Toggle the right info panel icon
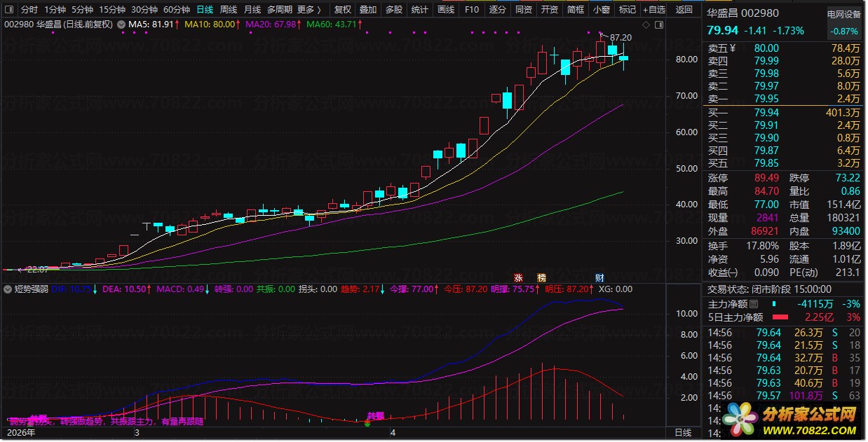 click(659, 25)
